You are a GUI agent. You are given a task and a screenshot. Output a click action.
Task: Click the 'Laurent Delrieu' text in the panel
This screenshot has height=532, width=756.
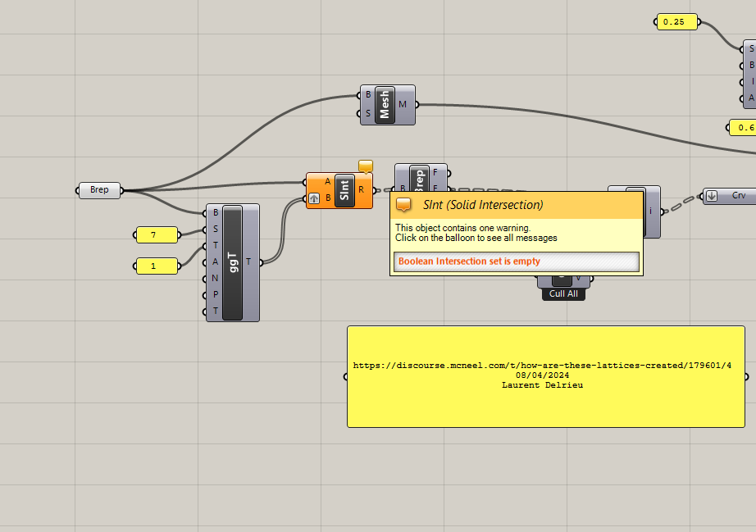[x=542, y=385]
